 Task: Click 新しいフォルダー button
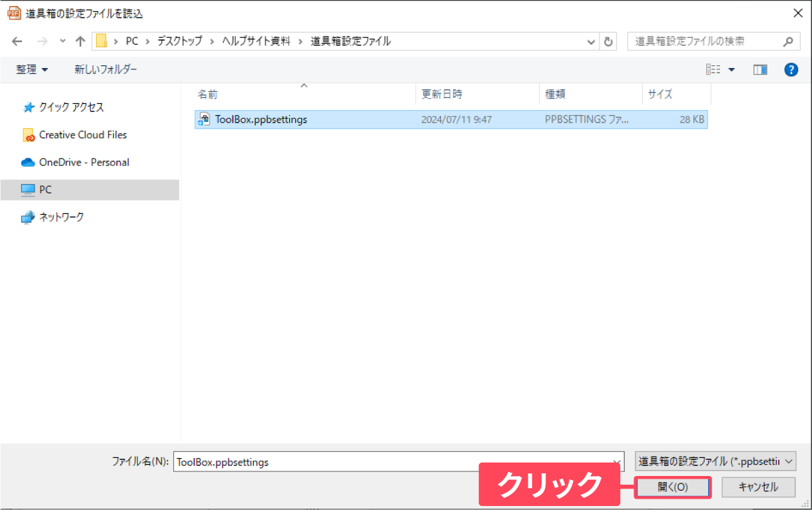106,69
